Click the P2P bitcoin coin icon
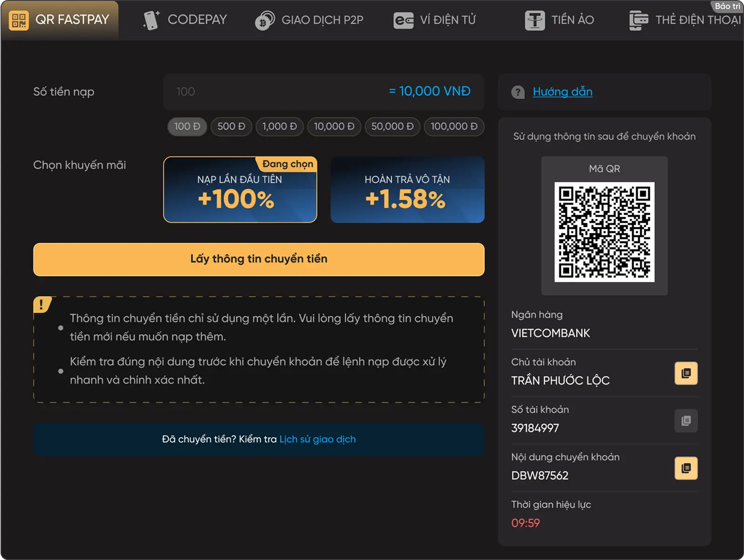The height and width of the screenshot is (560, 744). (265, 21)
